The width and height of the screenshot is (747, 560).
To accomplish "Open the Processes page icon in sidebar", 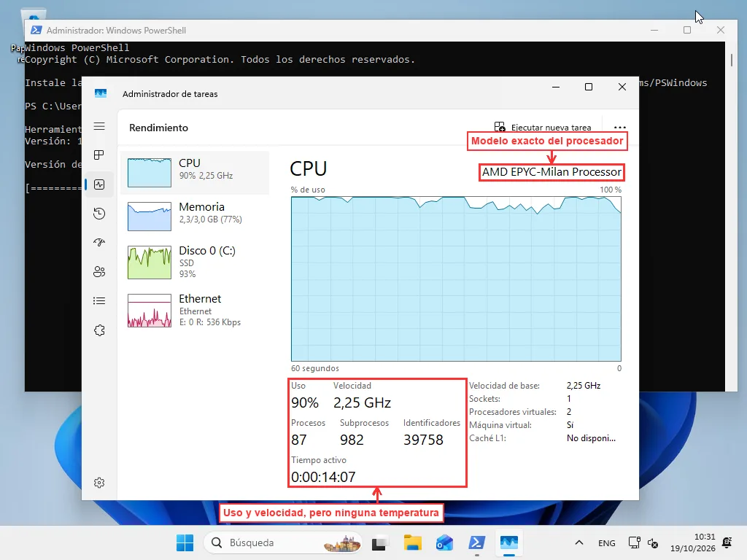I will coord(99,155).
